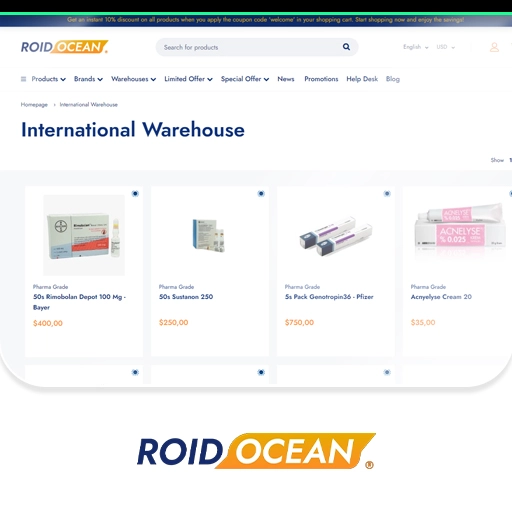Click the $400,00 price

[48, 323]
